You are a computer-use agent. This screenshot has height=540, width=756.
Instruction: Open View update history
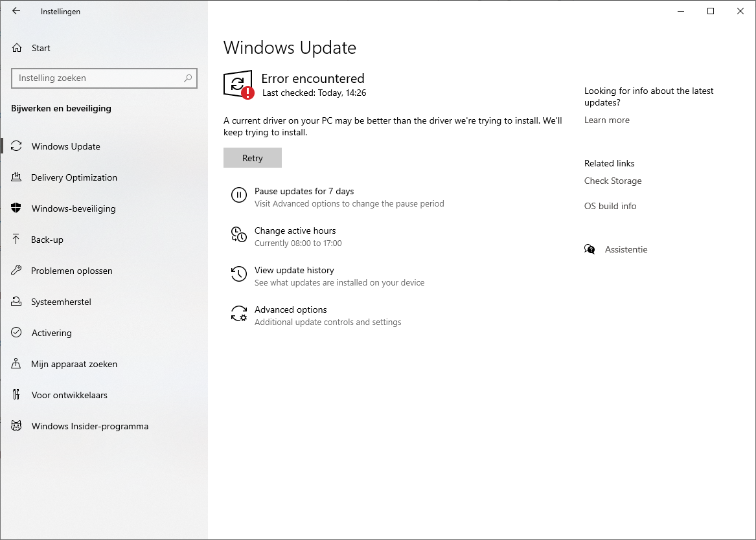294,270
